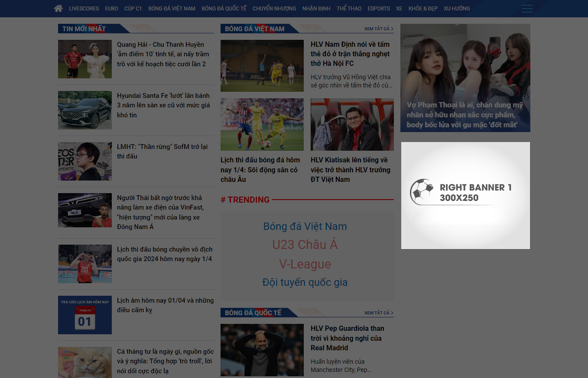Go to CÚP C1 section
The width and height of the screenshot is (588, 378).
click(133, 9)
